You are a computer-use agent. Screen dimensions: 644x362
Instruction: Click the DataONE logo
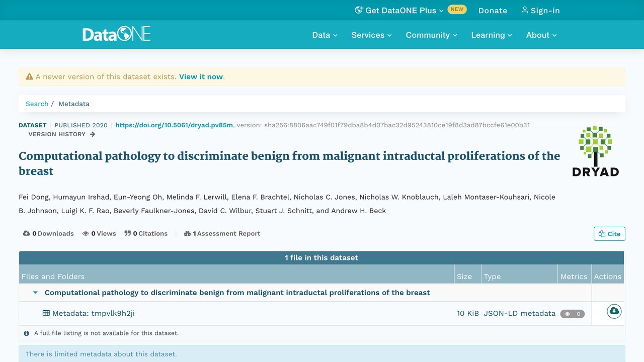click(117, 34)
